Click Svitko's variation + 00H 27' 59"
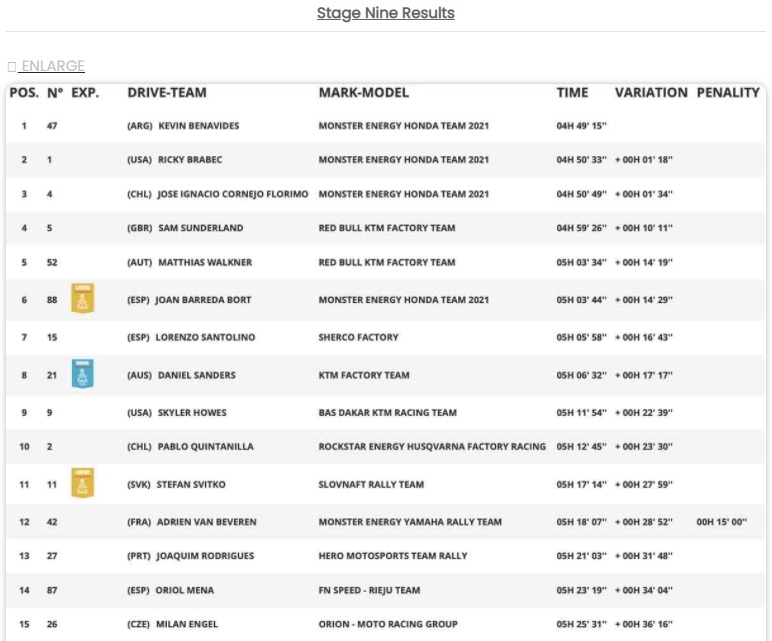 [x=644, y=484]
